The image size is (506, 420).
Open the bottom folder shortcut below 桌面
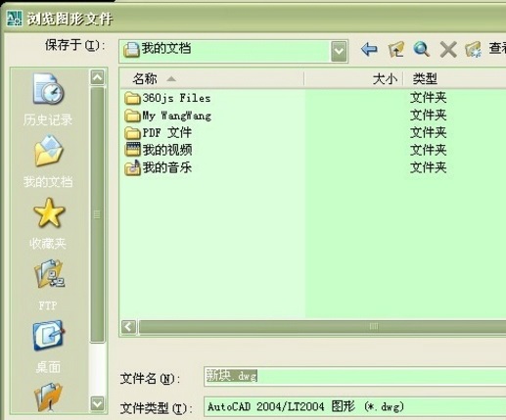coord(48,397)
